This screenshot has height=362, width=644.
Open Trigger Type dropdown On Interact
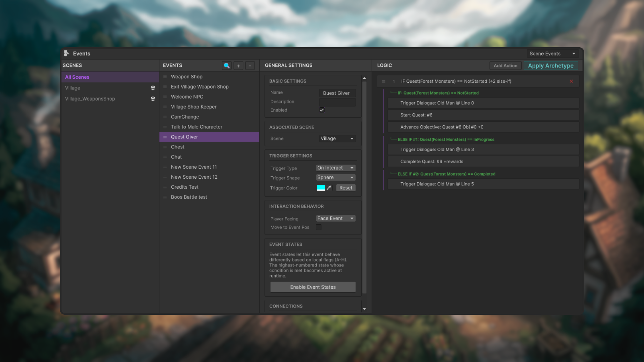tap(336, 168)
